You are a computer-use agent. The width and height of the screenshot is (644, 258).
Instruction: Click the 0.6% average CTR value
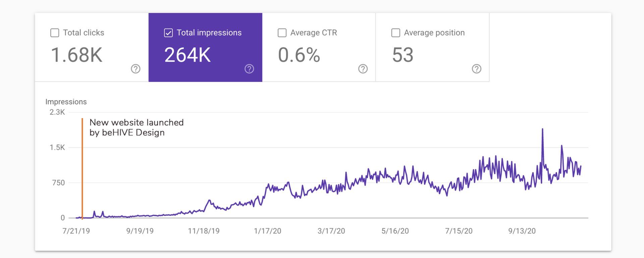pyautogui.click(x=299, y=55)
